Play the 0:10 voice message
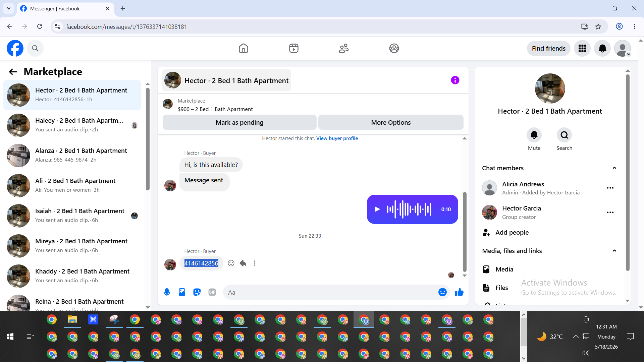 377,209
